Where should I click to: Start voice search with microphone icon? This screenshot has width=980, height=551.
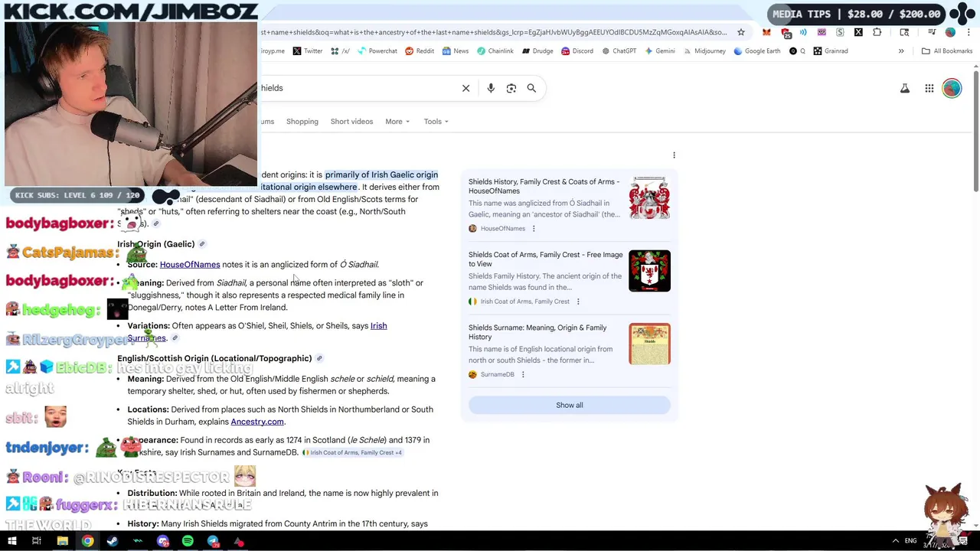click(491, 88)
